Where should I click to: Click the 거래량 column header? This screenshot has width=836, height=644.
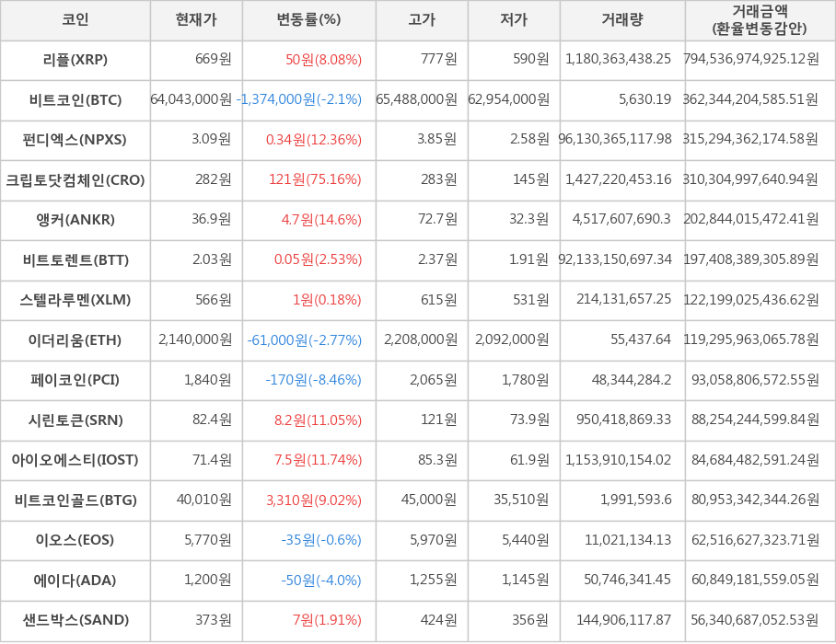click(622, 20)
